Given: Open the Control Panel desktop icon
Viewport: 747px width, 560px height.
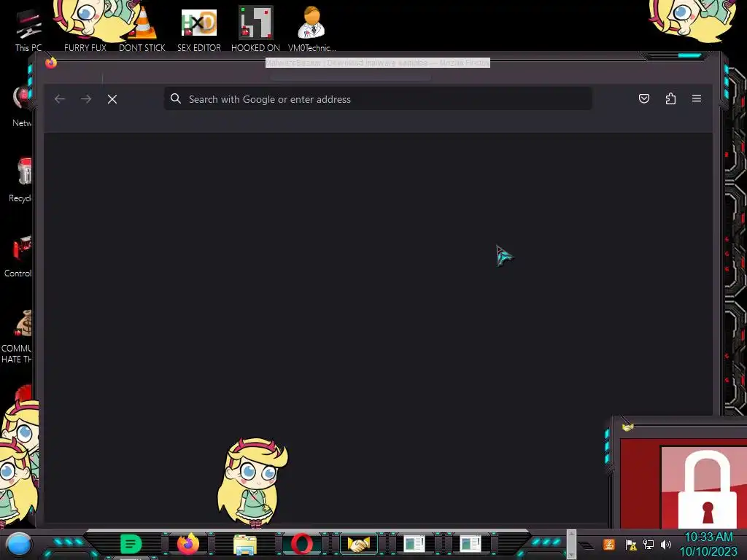Looking at the screenshot, I should click(19, 256).
